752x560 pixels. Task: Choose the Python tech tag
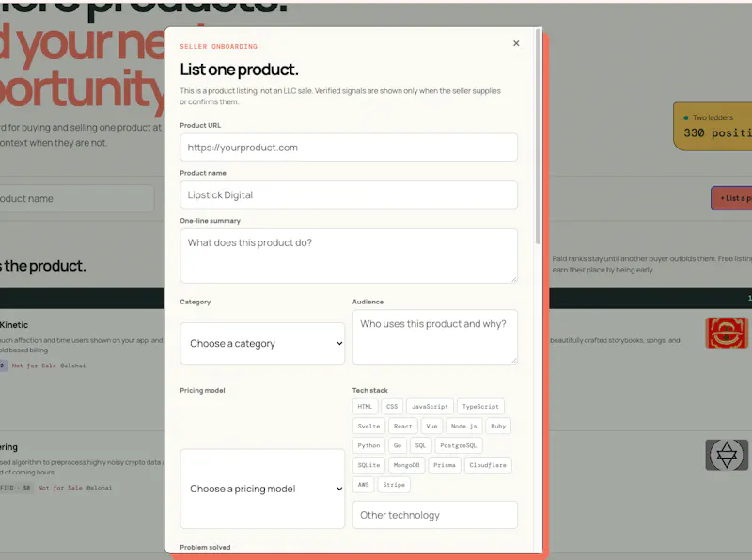[368, 445]
